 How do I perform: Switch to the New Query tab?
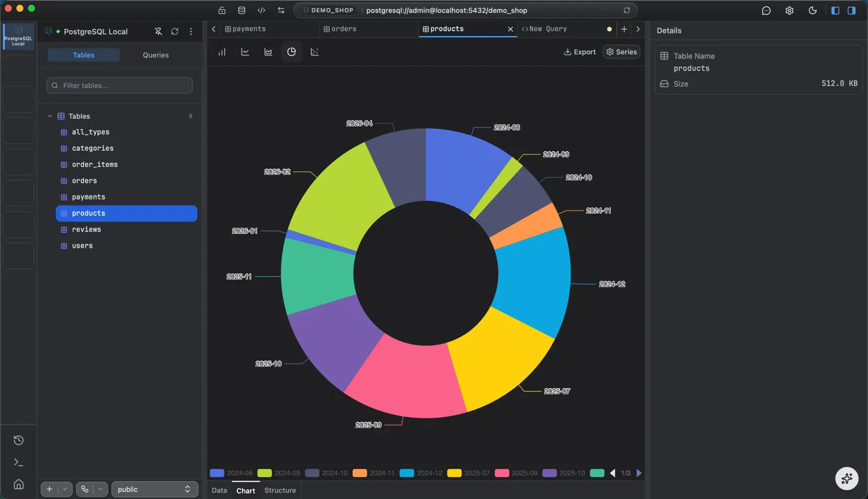(x=566, y=29)
